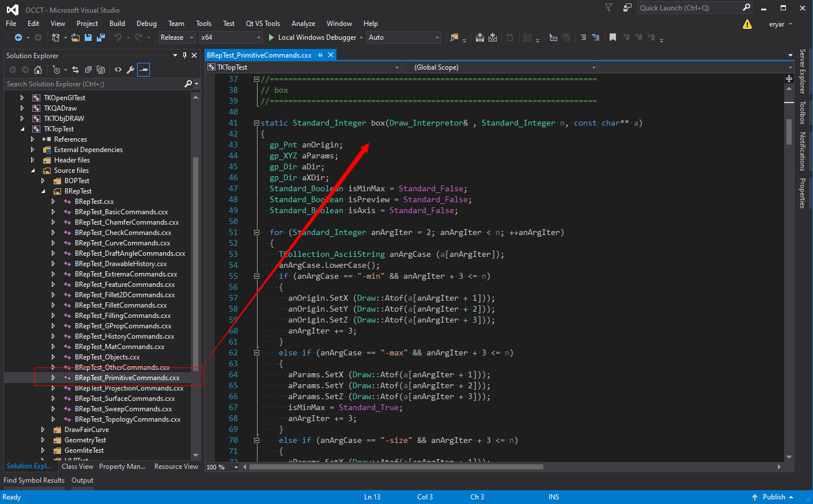Open the Output tab

pyautogui.click(x=82, y=480)
